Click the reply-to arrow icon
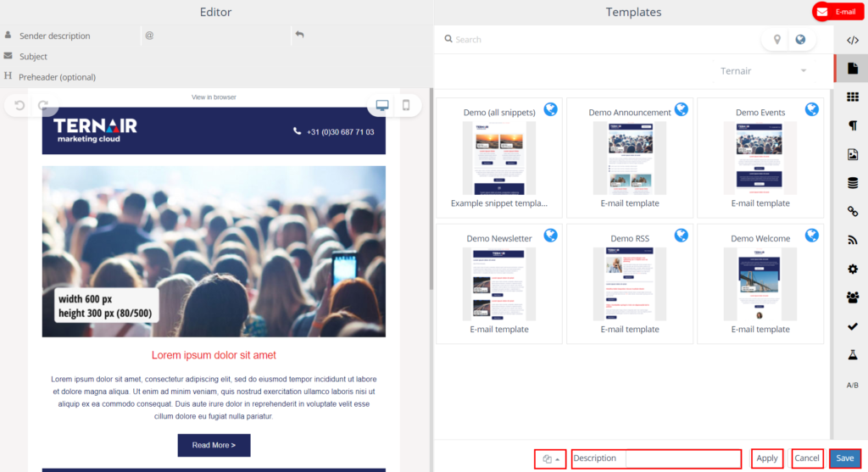The width and height of the screenshot is (868, 472). pos(299,34)
